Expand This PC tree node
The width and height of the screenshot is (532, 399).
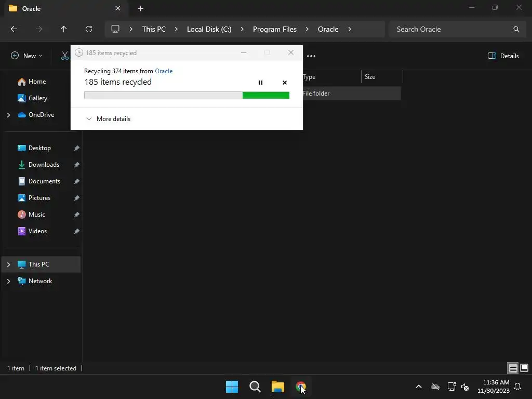coord(8,264)
